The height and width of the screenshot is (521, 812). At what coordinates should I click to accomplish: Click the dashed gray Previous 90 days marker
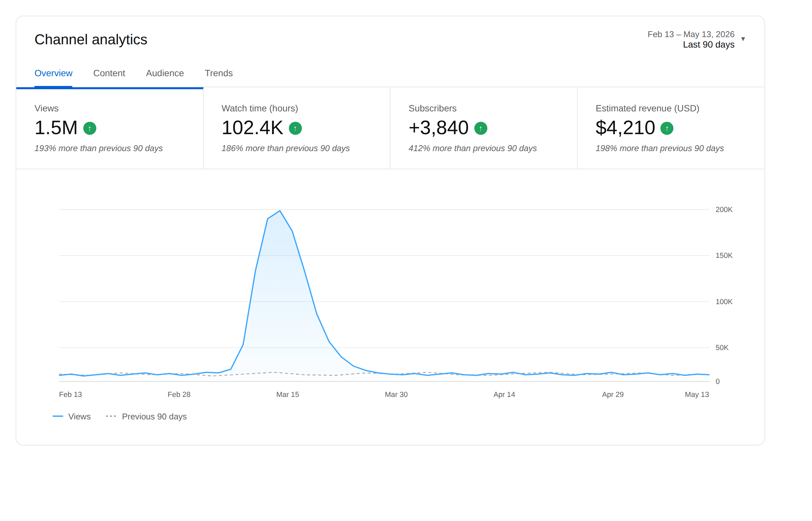tap(111, 416)
